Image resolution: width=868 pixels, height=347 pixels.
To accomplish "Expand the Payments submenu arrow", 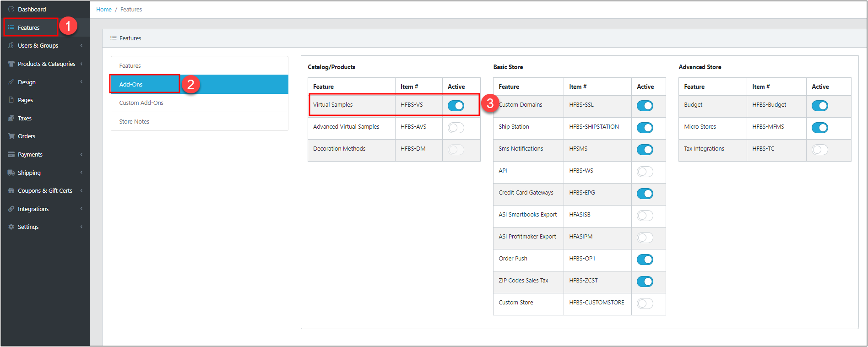I will click(x=81, y=154).
